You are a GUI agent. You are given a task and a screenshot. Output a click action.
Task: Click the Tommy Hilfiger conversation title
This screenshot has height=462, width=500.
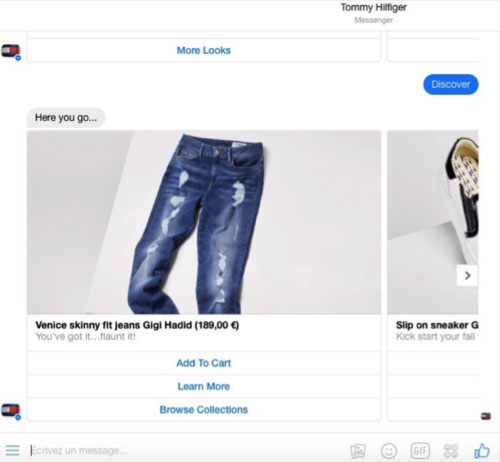tap(373, 7)
